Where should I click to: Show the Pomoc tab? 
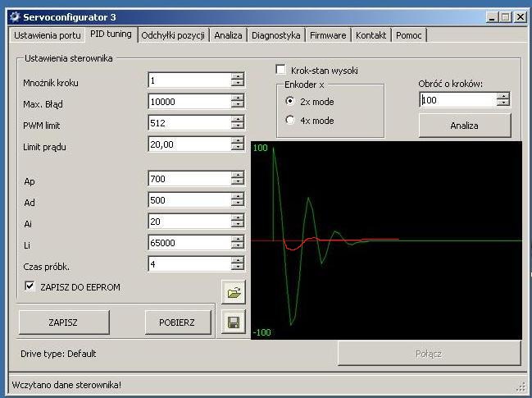coord(408,35)
